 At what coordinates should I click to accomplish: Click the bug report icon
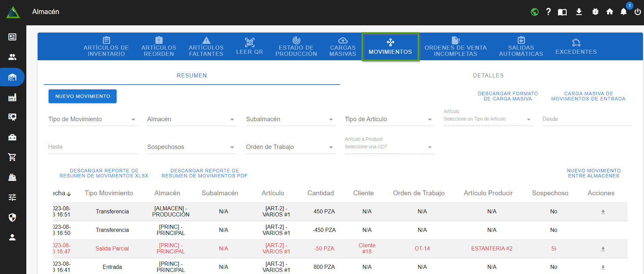(x=595, y=12)
